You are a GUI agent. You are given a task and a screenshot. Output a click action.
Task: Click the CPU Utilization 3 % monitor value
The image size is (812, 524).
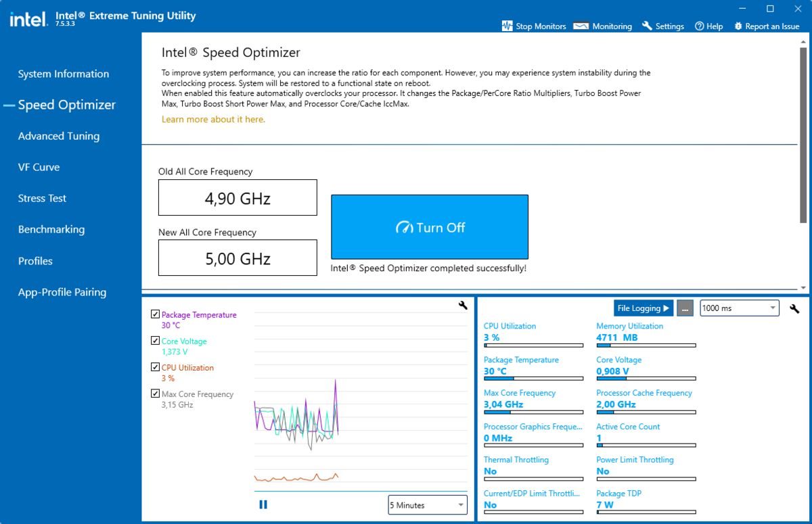pyautogui.click(x=491, y=337)
